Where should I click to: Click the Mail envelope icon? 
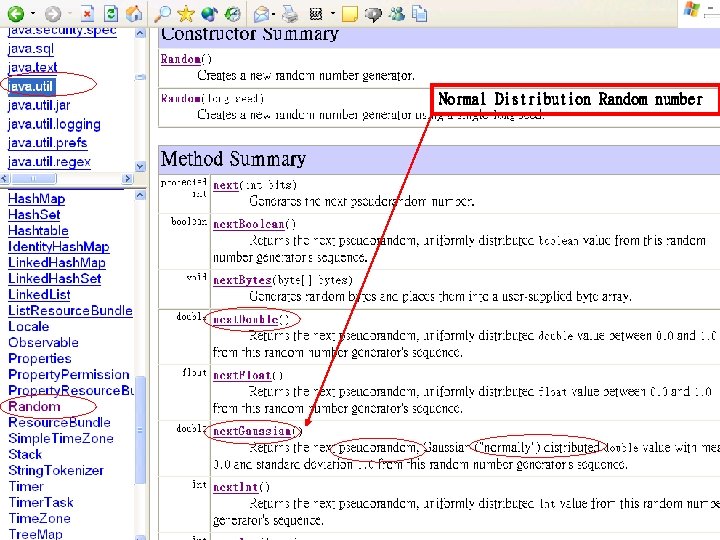[x=261, y=14]
